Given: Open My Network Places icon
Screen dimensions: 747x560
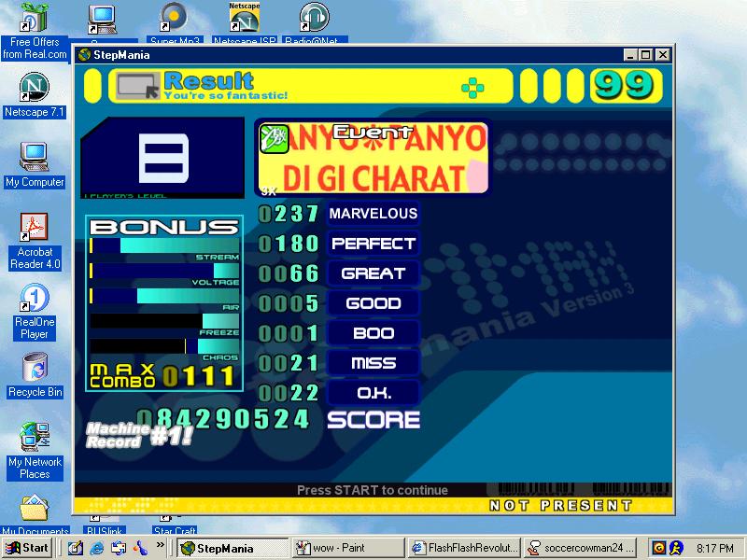Looking at the screenshot, I should click(x=35, y=451).
